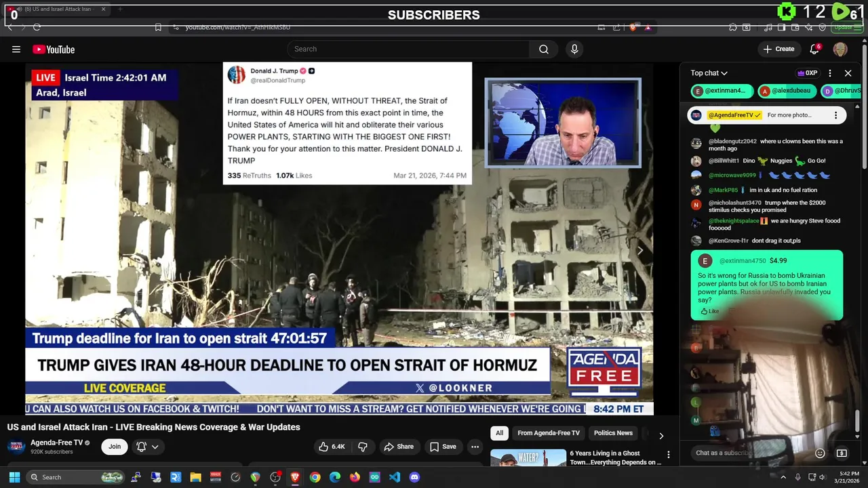Open more actions ellipsis under video
Viewport: 868px width, 488px height.
pos(475,447)
